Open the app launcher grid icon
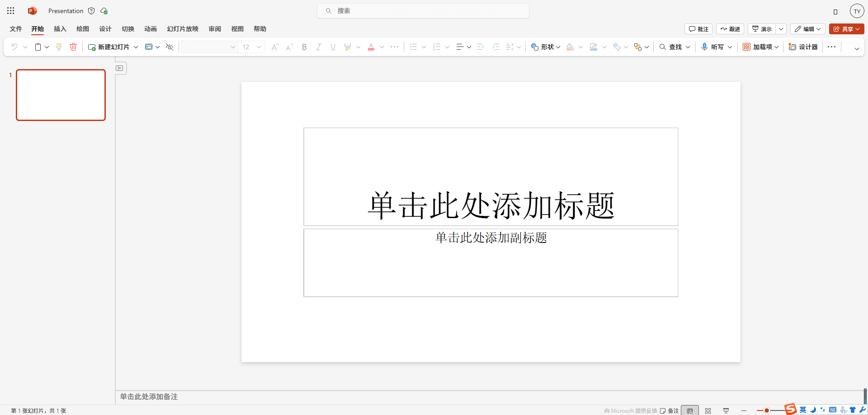The height and width of the screenshot is (415, 868). [x=11, y=11]
